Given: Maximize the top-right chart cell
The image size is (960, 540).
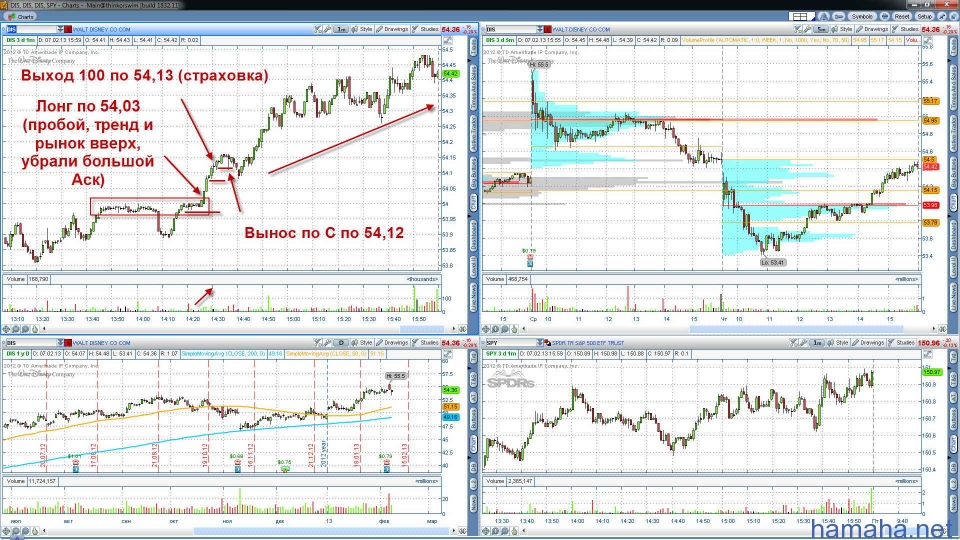Looking at the screenshot, I should [928, 40].
